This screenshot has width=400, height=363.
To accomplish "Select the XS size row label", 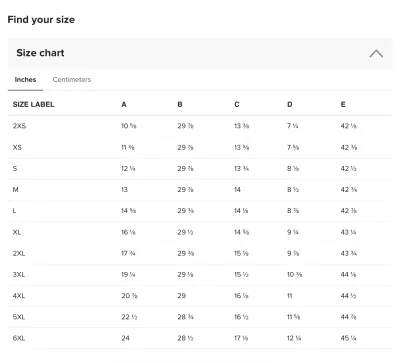I will pos(17,147).
